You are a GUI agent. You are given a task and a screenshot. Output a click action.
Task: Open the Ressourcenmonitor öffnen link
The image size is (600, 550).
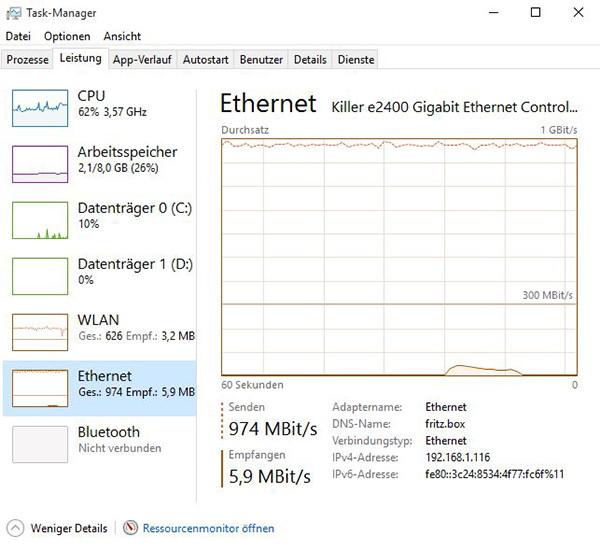[209, 529]
